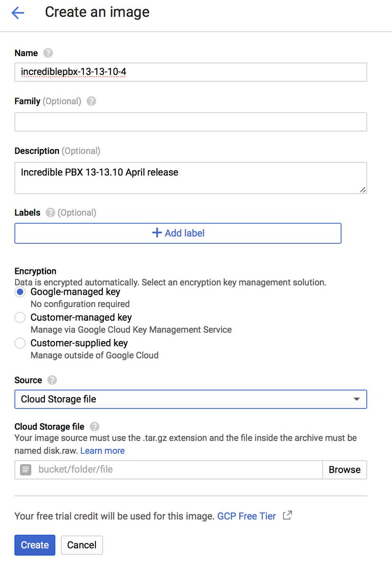Open the help icon next to Source
Screen dimensions: 392x566
(x=52, y=380)
